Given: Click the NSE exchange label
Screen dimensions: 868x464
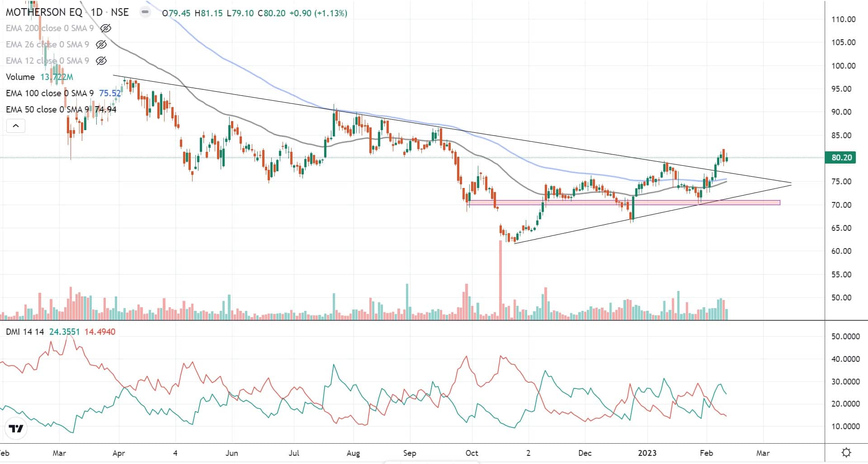Looking at the screenshot, I should pyautogui.click(x=120, y=12).
